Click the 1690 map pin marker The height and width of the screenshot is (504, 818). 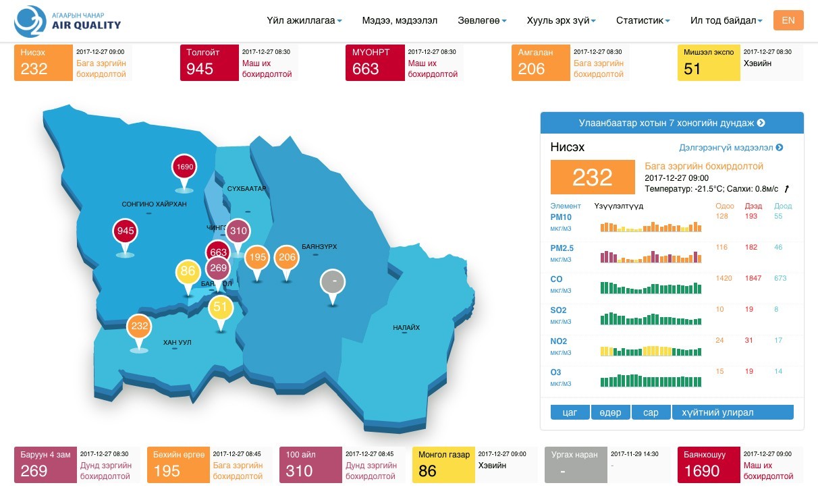(184, 167)
